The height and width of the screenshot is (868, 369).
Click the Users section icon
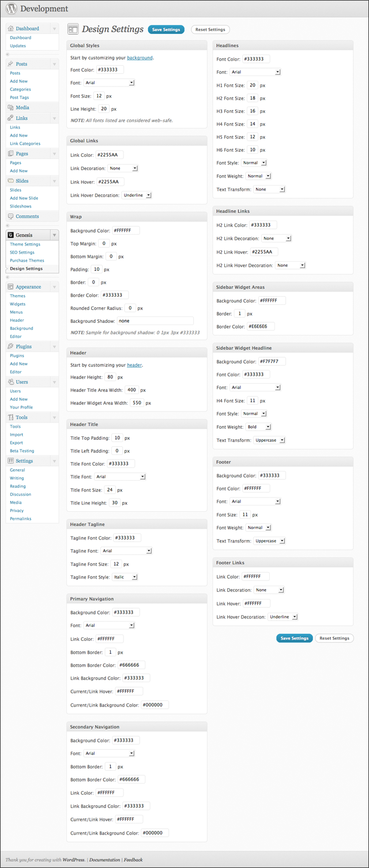[x=11, y=382]
